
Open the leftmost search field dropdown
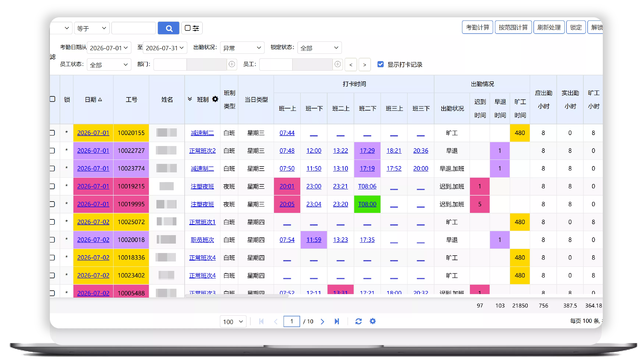pos(61,28)
